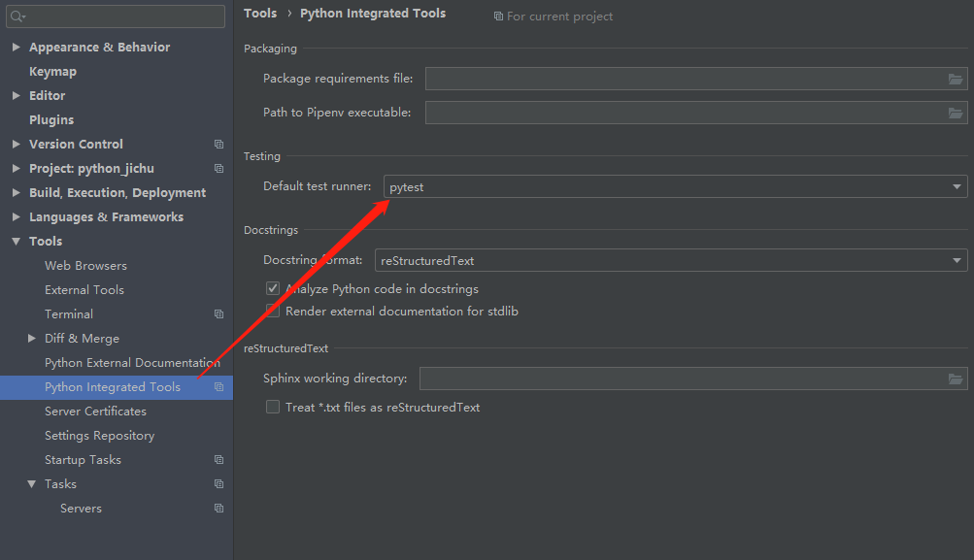Viewport: 974px width, 560px height.
Task: Click project-level icon beside Startup Tasks
Action: (x=218, y=460)
